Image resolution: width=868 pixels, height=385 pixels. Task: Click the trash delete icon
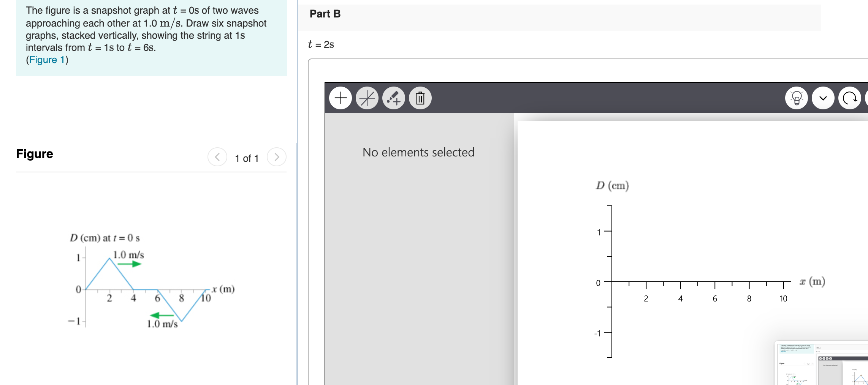pyautogui.click(x=420, y=98)
